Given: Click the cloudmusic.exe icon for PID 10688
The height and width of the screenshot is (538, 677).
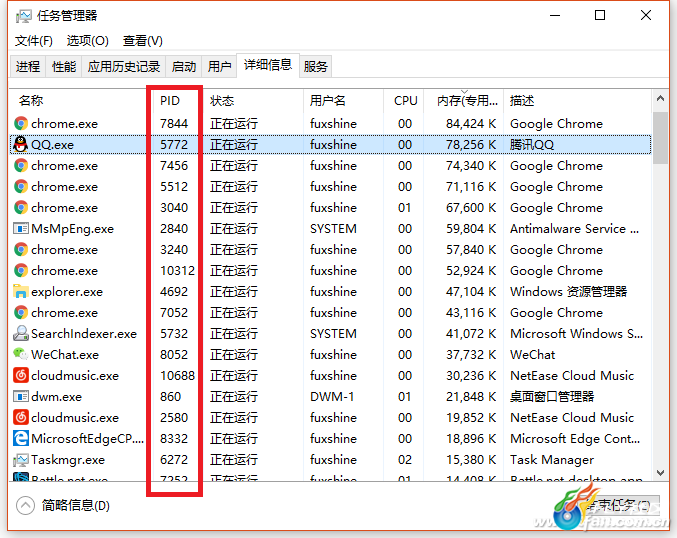Looking at the screenshot, I should point(21,375).
